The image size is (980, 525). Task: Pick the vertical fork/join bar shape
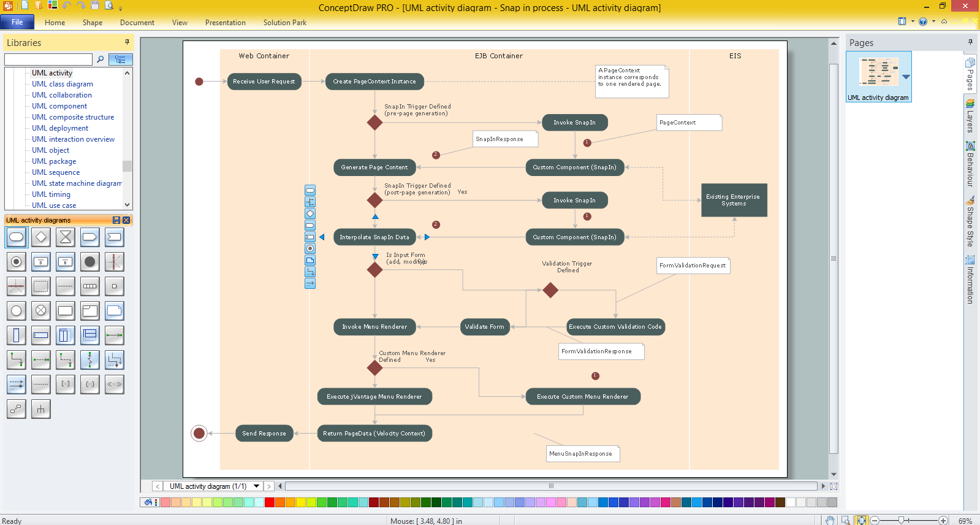point(115,262)
